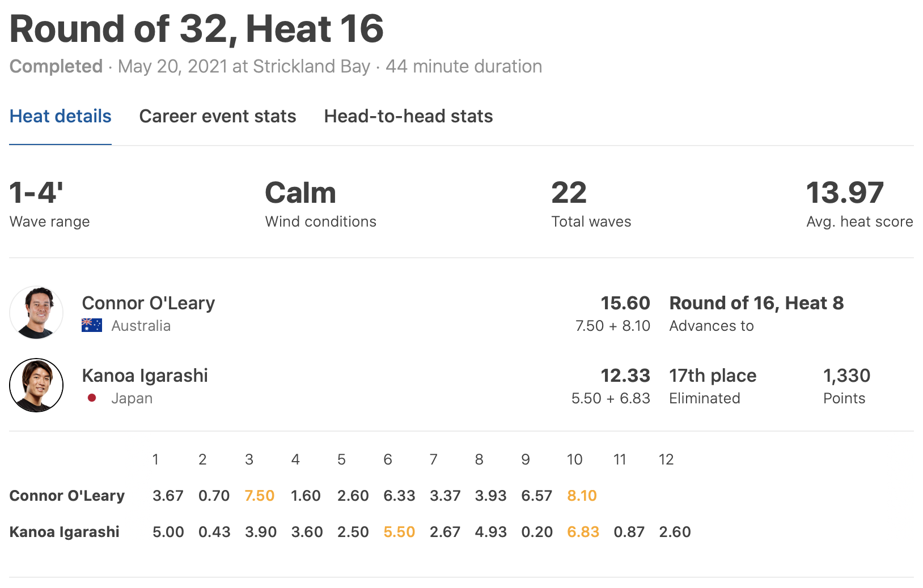Click Kanoa Igarashi's 12.33 heat total

[625, 376]
